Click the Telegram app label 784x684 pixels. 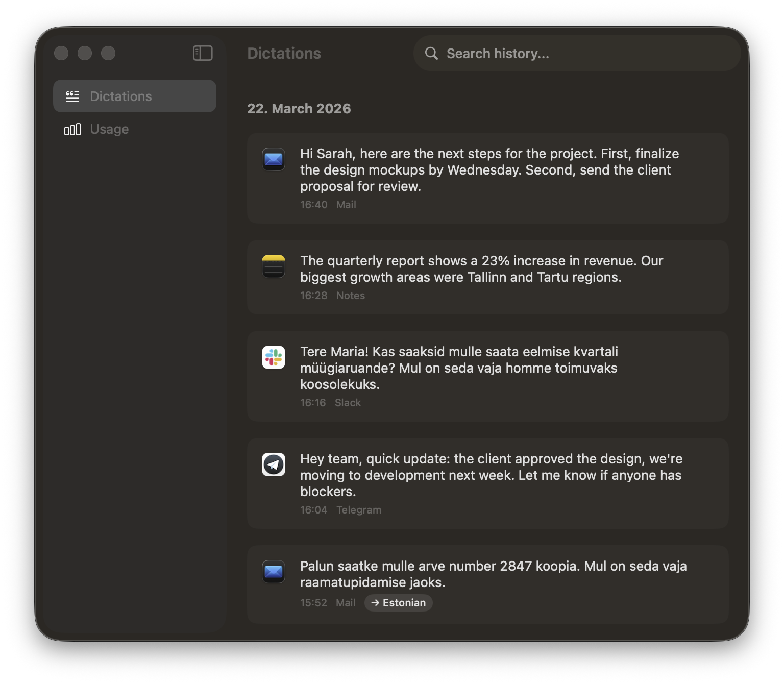359,510
